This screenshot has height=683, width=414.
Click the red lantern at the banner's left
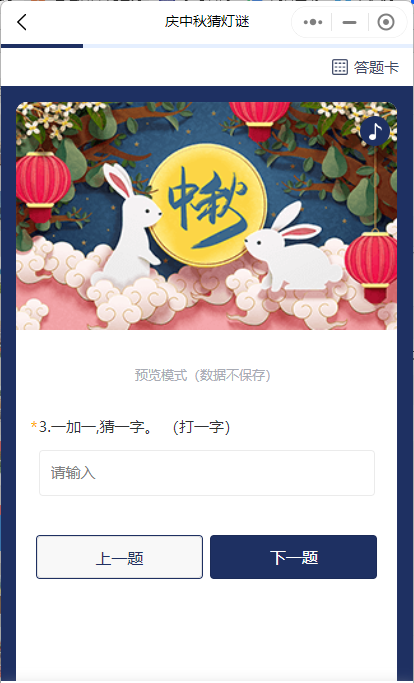pyautogui.click(x=42, y=186)
